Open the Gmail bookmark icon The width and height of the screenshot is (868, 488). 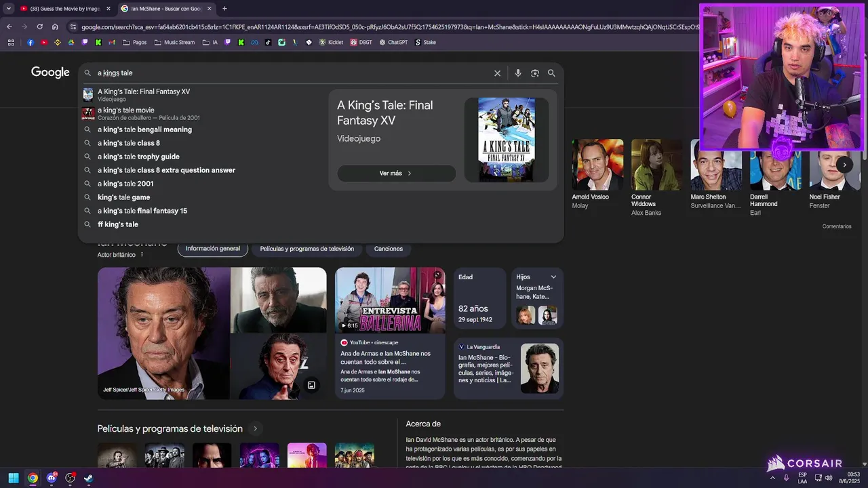pyautogui.click(x=112, y=42)
